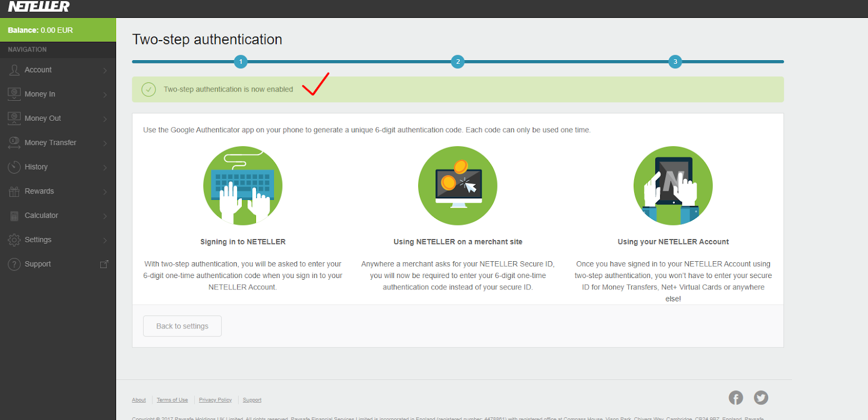Click 'Two-step authentication is now enabled' message
The image size is (868, 420).
point(228,89)
